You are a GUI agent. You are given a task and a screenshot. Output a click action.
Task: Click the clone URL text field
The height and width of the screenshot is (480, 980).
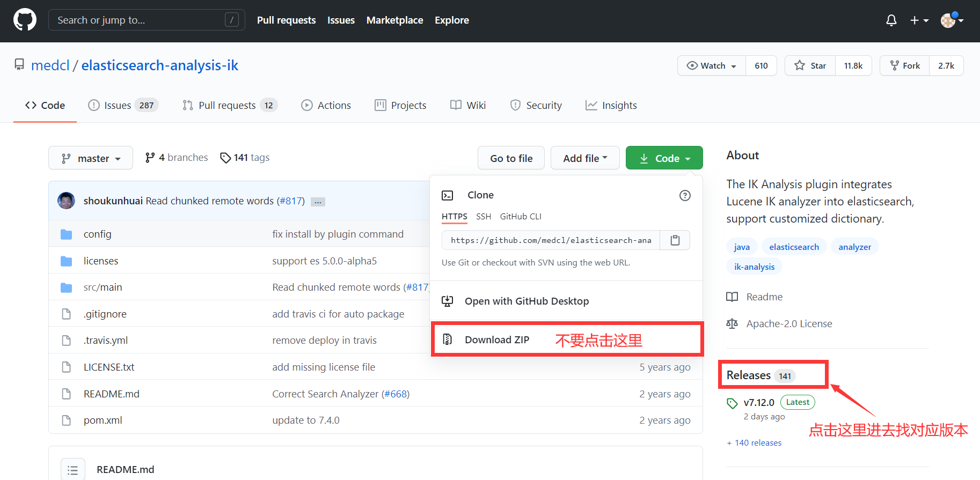(x=551, y=240)
